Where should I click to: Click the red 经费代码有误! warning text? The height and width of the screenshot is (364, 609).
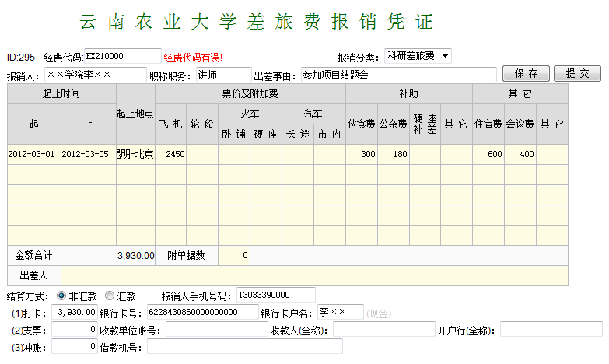tap(193, 58)
